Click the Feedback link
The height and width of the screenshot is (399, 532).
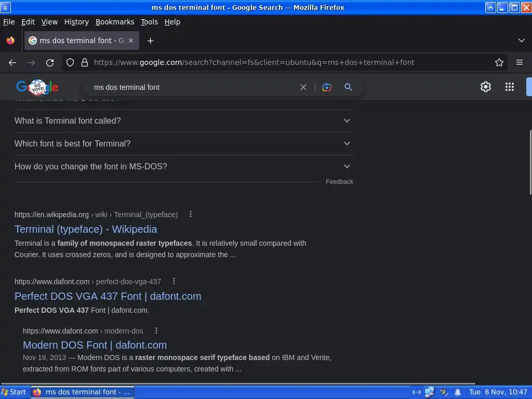(339, 182)
